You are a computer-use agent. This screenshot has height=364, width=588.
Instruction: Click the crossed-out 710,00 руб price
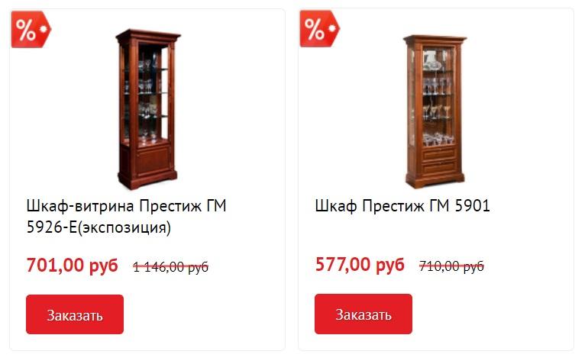(x=451, y=266)
